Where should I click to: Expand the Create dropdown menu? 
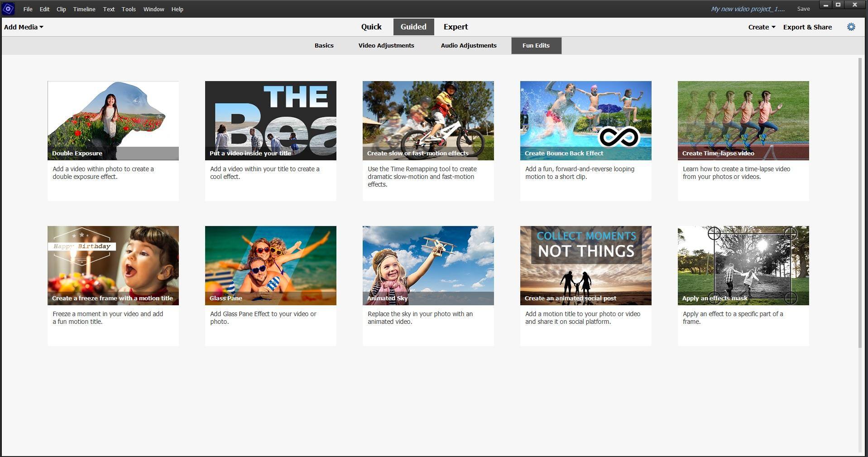(x=761, y=27)
